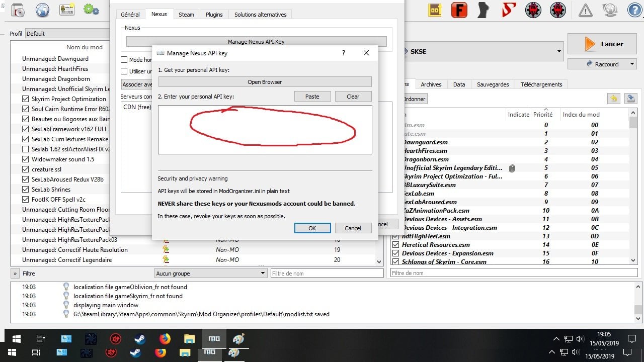Image resolution: width=644 pixels, height=362 pixels.
Task: Click the dialog's question mark help button
Action: click(x=344, y=53)
